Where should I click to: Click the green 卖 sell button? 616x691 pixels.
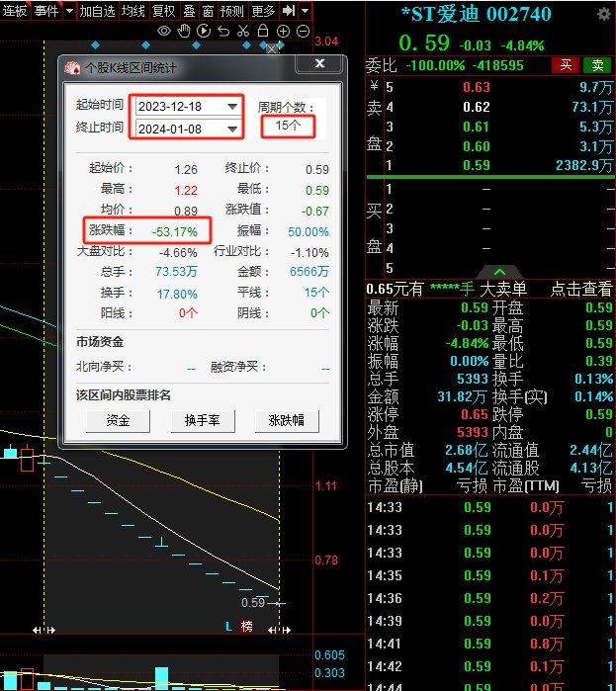tap(597, 65)
